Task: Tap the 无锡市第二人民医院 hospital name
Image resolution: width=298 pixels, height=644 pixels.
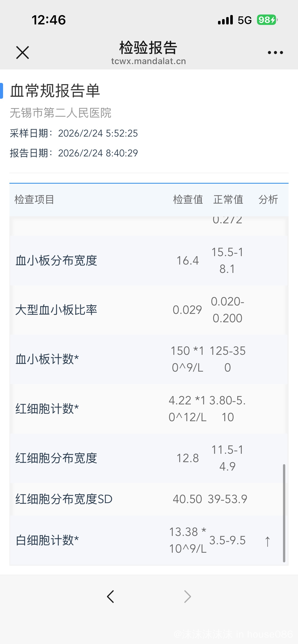Action: pyautogui.click(x=61, y=113)
